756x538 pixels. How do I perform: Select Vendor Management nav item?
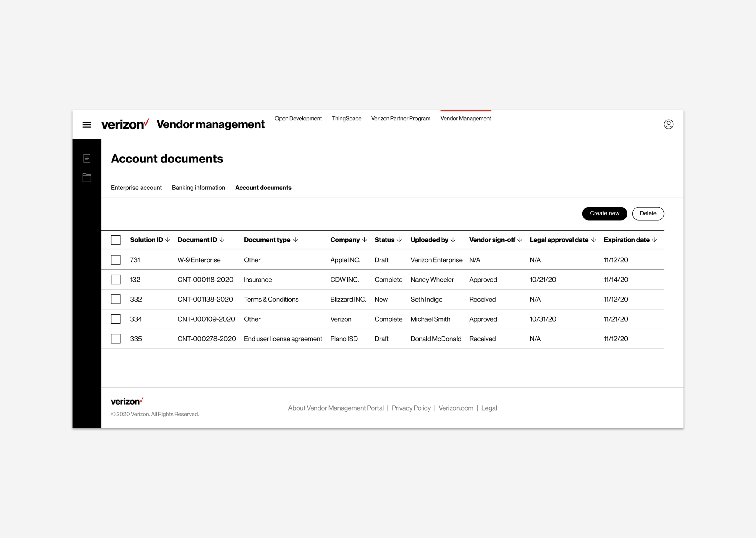pos(465,119)
